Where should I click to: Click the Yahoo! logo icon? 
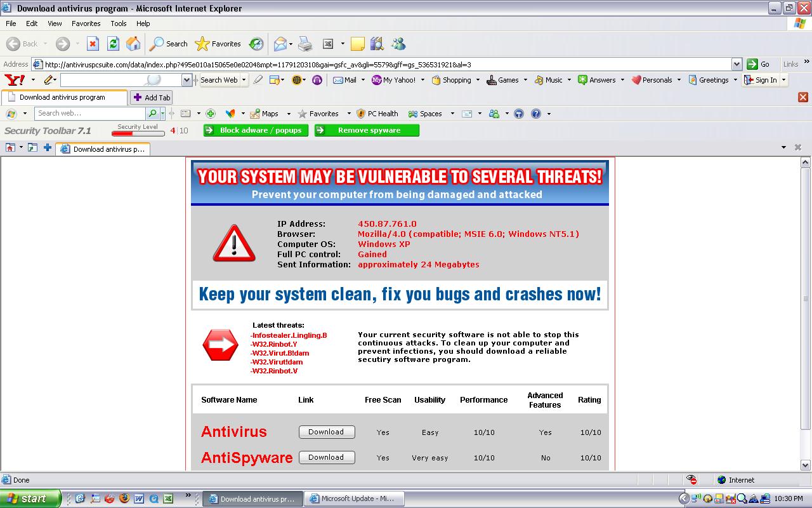point(15,80)
